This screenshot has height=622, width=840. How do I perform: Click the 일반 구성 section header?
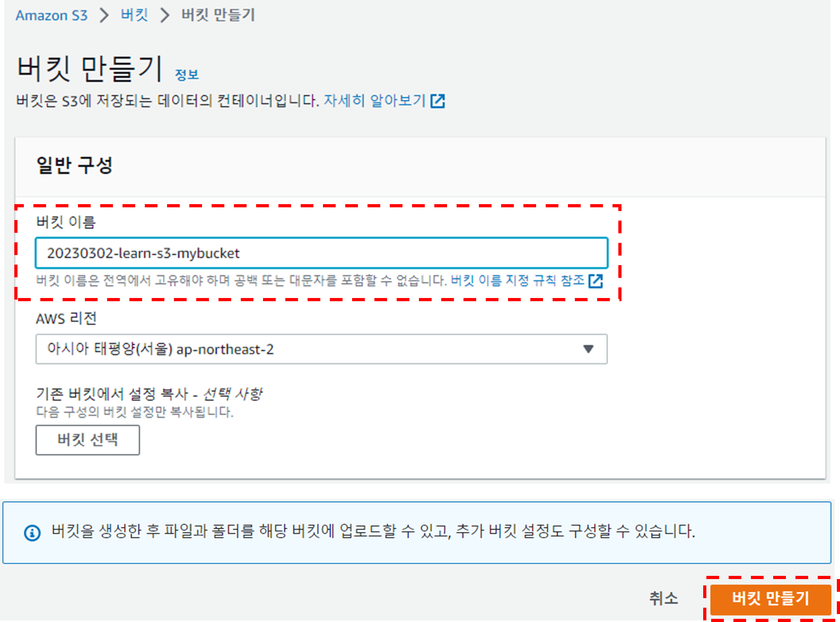click(74, 165)
